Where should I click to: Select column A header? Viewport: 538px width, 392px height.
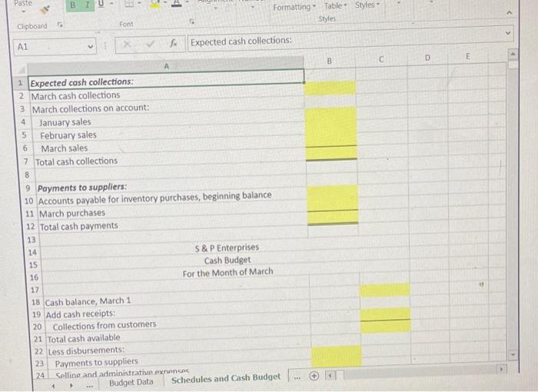pyautogui.click(x=166, y=66)
